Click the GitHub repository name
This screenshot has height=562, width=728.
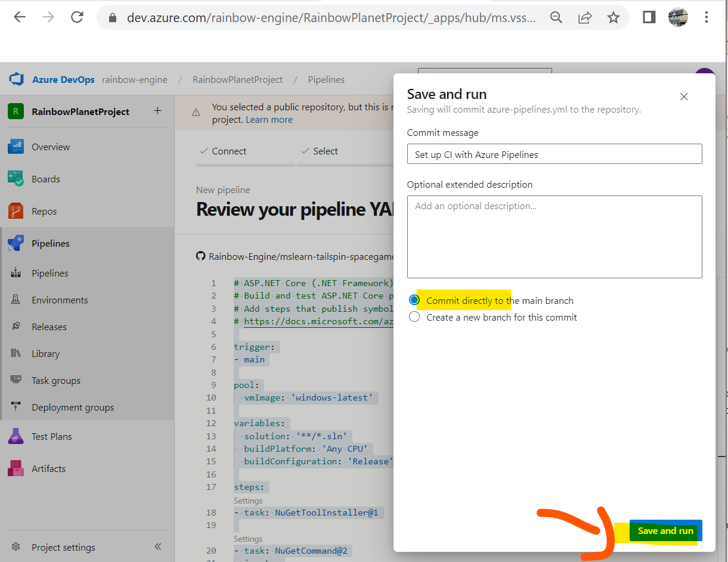click(x=302, y=256)
